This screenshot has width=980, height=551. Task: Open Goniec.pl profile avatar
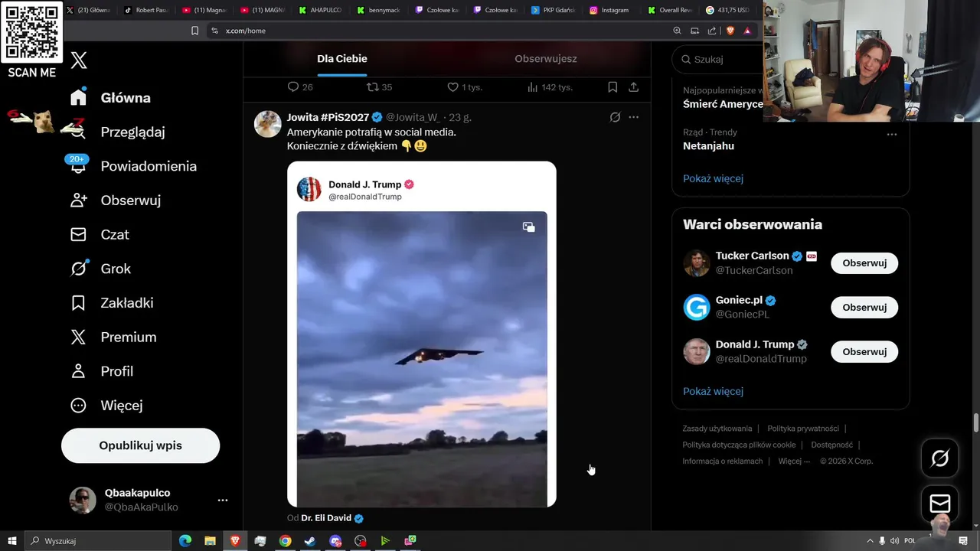pos(697,308)
